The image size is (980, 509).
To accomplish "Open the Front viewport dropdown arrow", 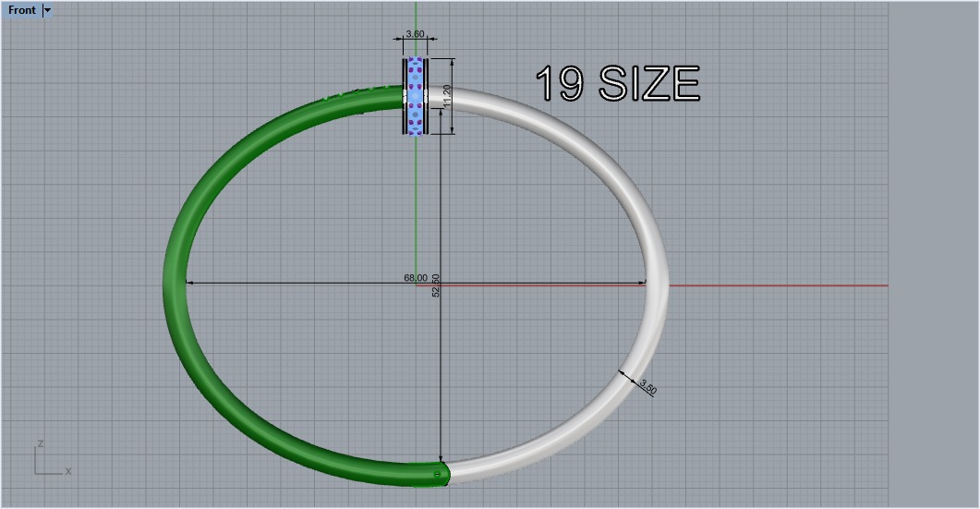I will pos(47,10).
